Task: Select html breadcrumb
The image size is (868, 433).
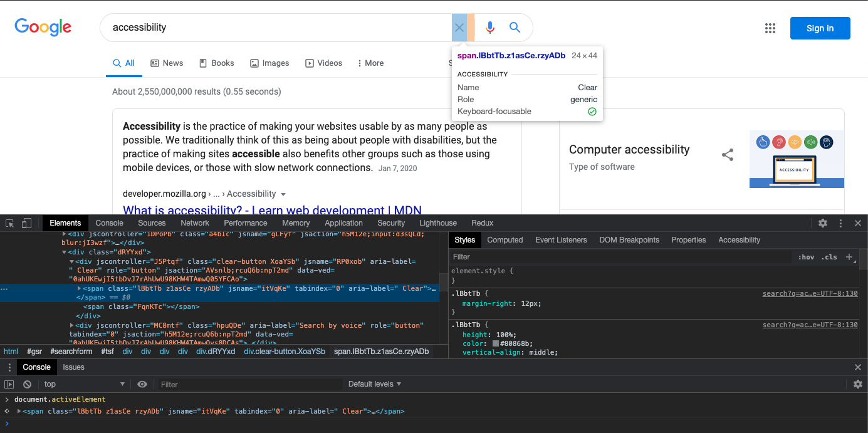Action: 11,352
